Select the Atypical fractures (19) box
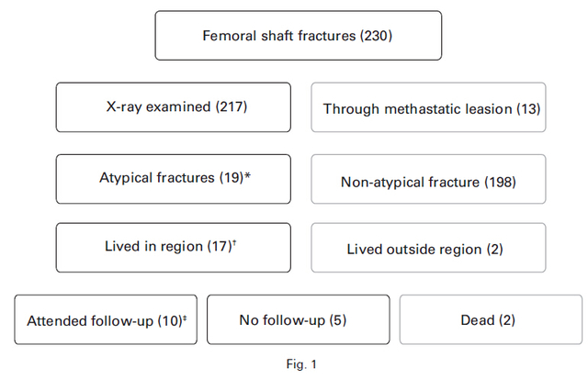Viewport: 588px width, 379px height. click(174, 179)
